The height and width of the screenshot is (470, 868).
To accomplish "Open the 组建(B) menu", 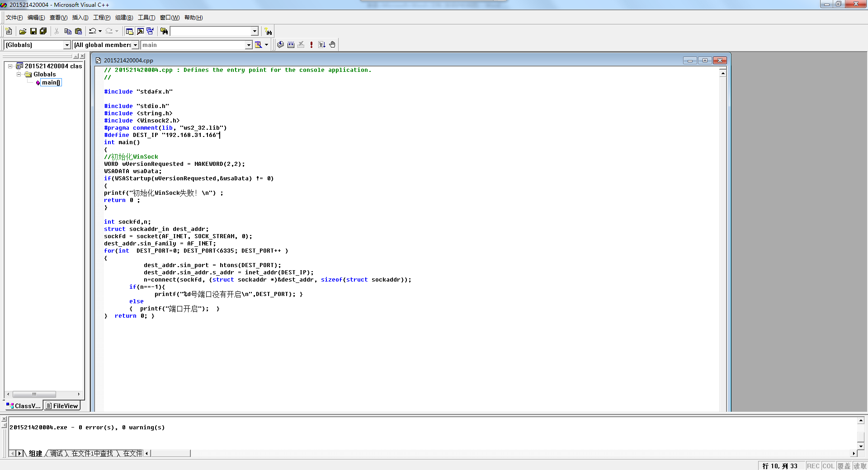I will (x=124, y=18).
